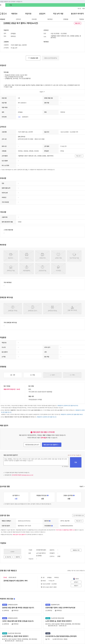
Task: Click the 주택자금 지원 welfare icon
Action: (11, 268)
